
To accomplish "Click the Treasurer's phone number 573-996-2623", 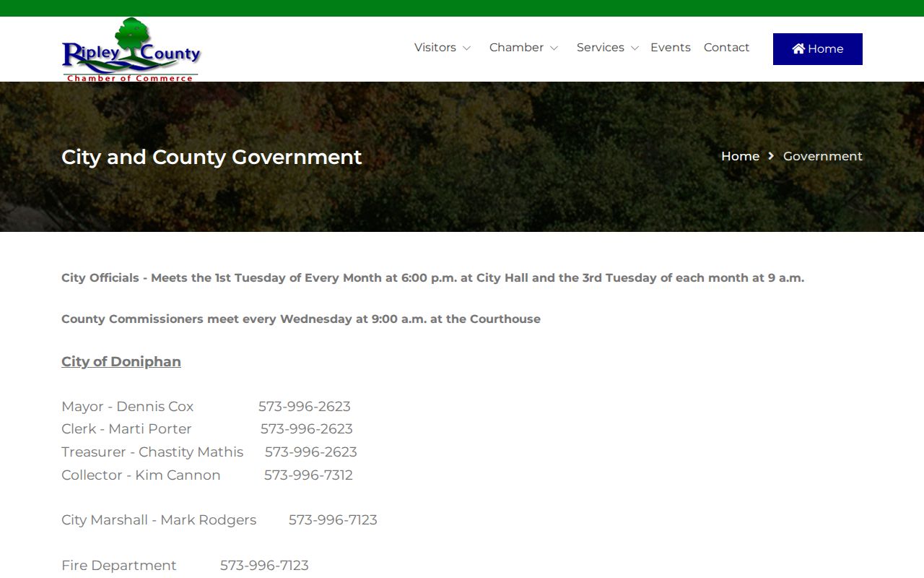I will click(311, 452).
